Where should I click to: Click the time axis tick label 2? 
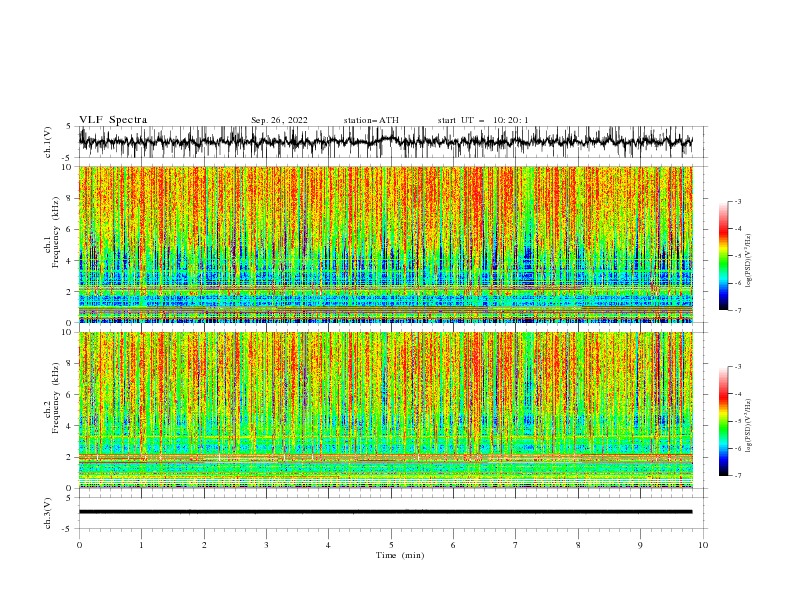[204, 545]
